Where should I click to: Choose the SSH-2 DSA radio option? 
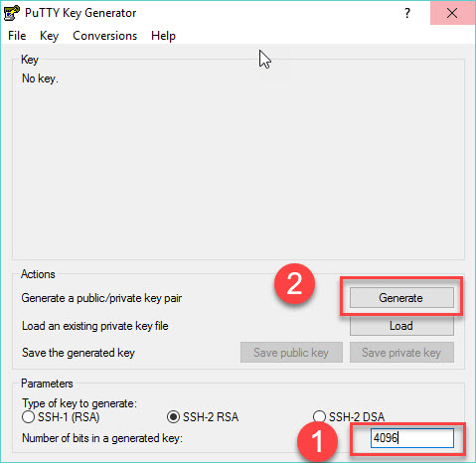tap(349, 416)
